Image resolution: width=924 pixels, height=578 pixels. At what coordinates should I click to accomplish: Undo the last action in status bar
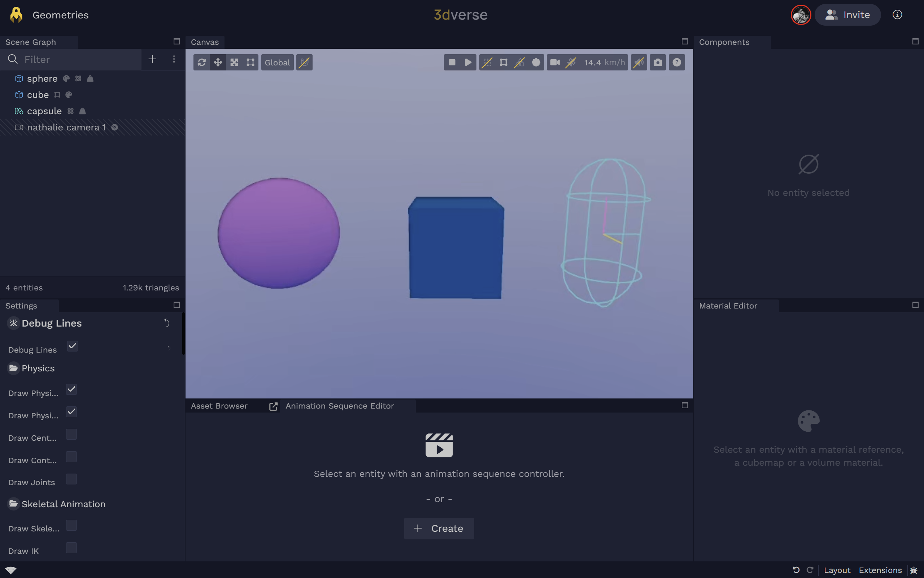796,570
